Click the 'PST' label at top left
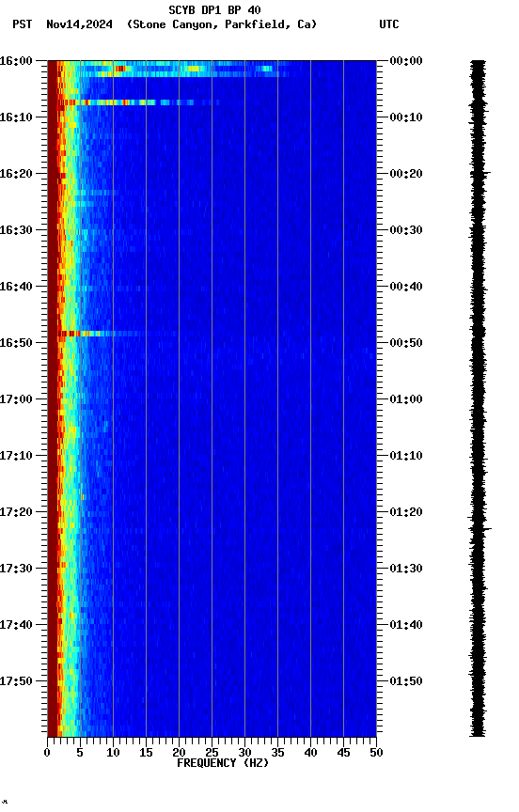Screen dimensions: 519x812 (x=23, y=24)
